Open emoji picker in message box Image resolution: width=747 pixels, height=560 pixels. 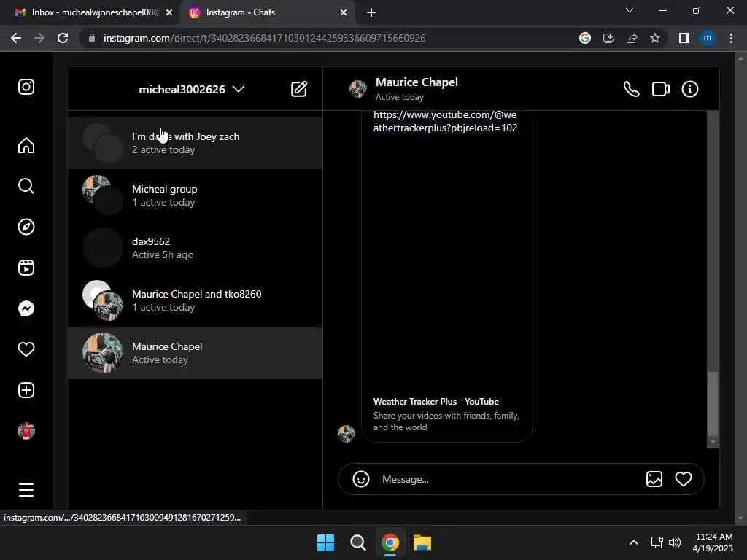pyautogui.click(x=360, y=479)
